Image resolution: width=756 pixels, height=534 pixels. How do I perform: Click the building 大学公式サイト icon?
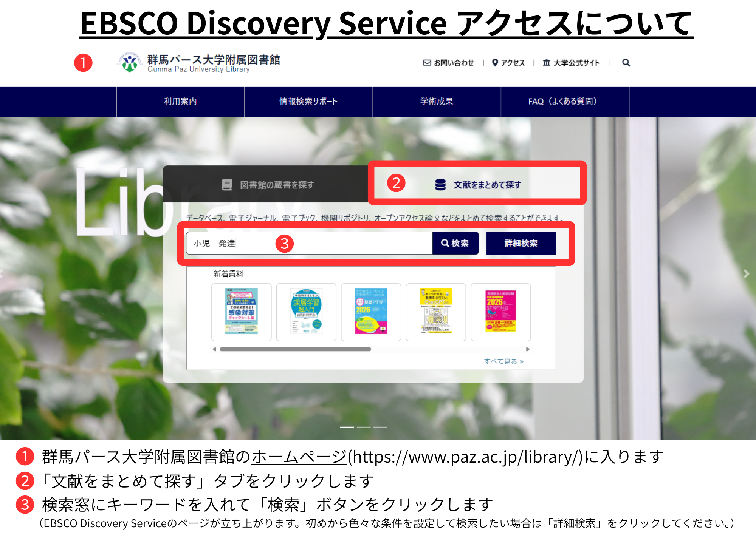tap(547, 63)
